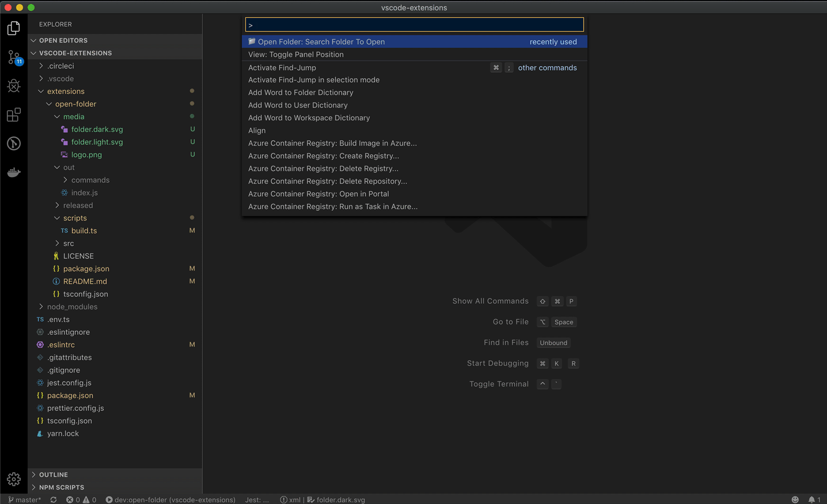Image resolution: width=827 pixels, height=504 pixels.
Task: Click the command palette input field
Action: (x=415, y=25)
